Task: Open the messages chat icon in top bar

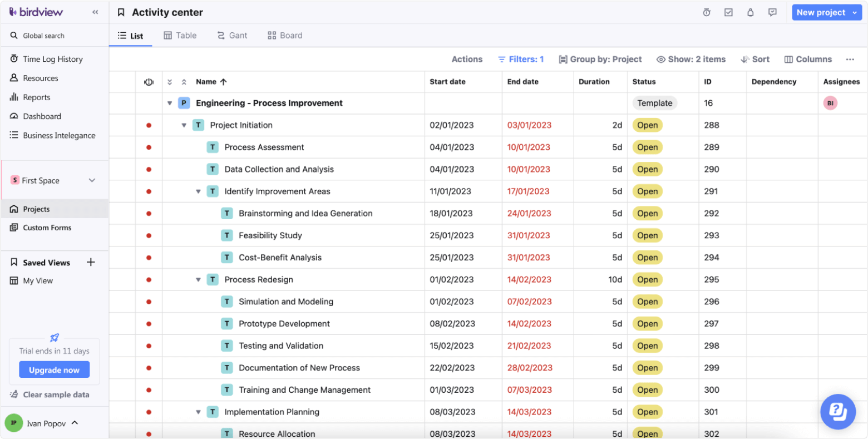Action: [x=772, y=12]
